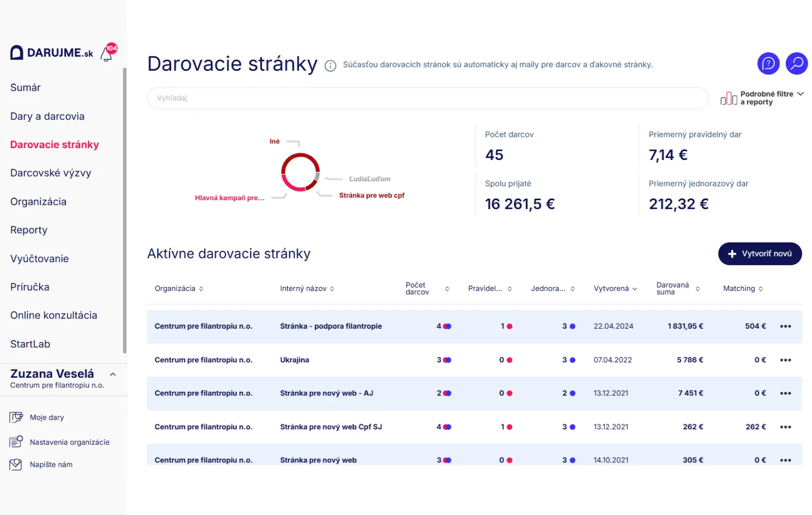Click the Iné chart label

[x=275, y=141]
